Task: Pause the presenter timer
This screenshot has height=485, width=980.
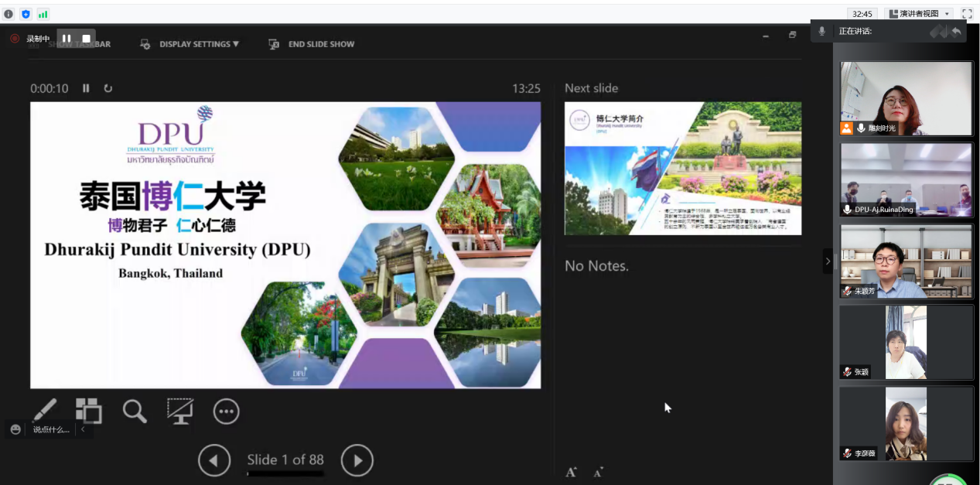Action: (86, 88)
